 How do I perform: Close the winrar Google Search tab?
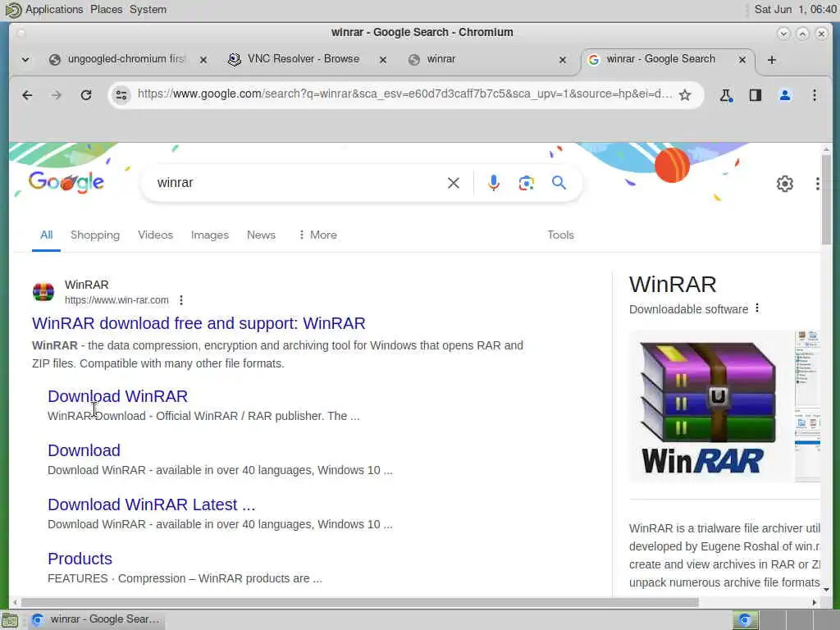point(742,60)
